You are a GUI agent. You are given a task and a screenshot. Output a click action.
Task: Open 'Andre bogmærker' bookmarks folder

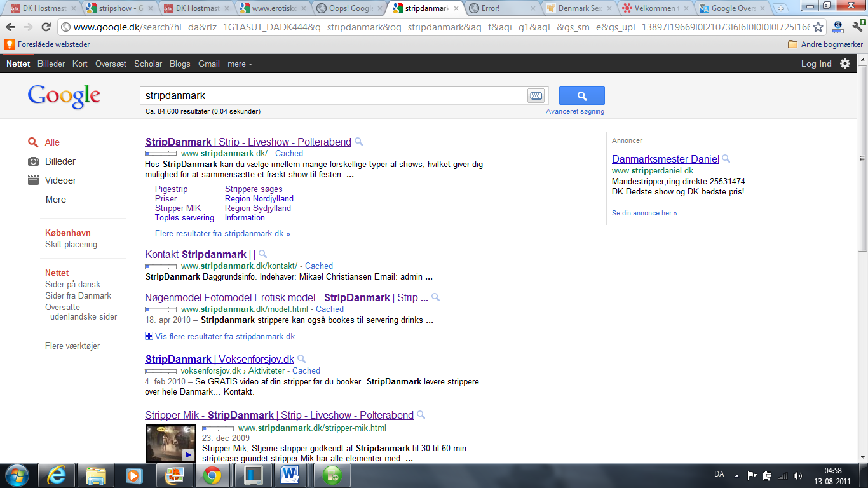pos(825,44)
